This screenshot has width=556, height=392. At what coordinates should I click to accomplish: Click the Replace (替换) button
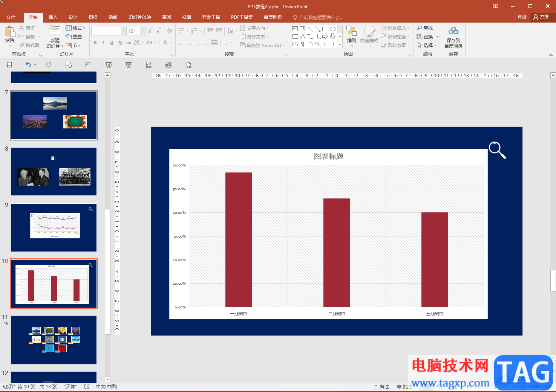[x=425, y=37]
